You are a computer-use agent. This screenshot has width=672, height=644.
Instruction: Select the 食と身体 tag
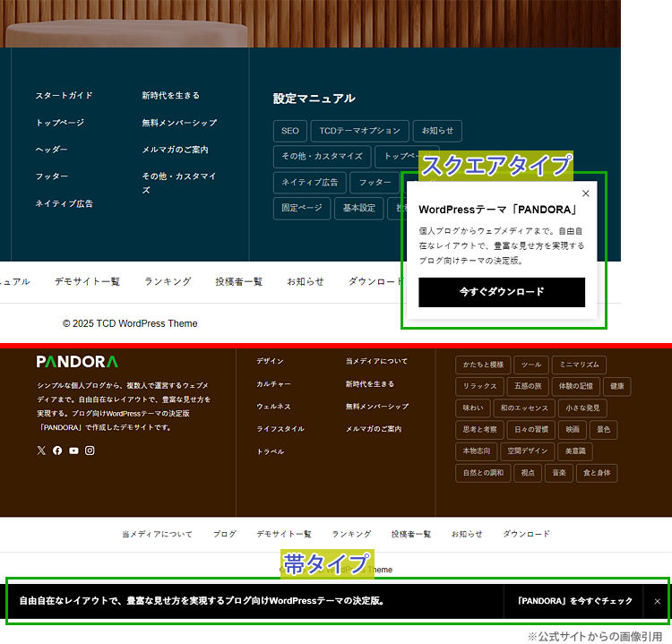coord(597,473)
